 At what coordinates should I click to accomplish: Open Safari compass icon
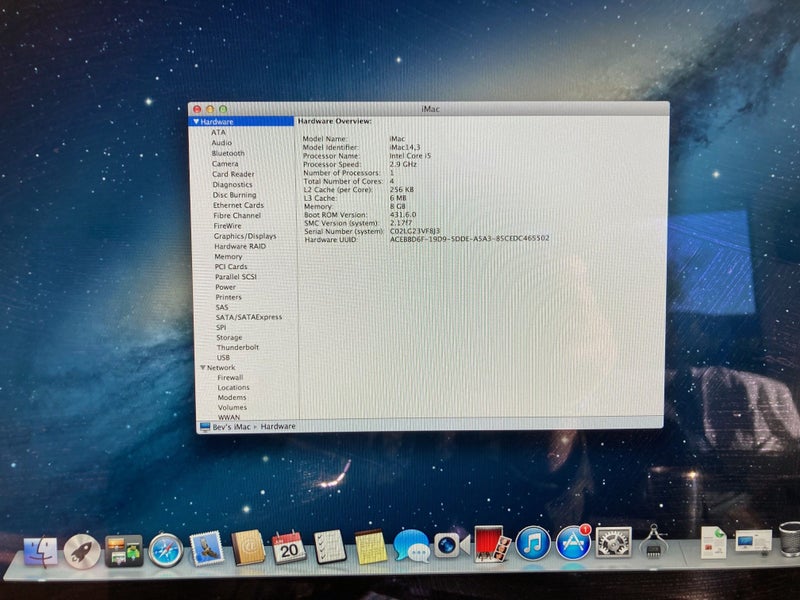pos(165,551)
